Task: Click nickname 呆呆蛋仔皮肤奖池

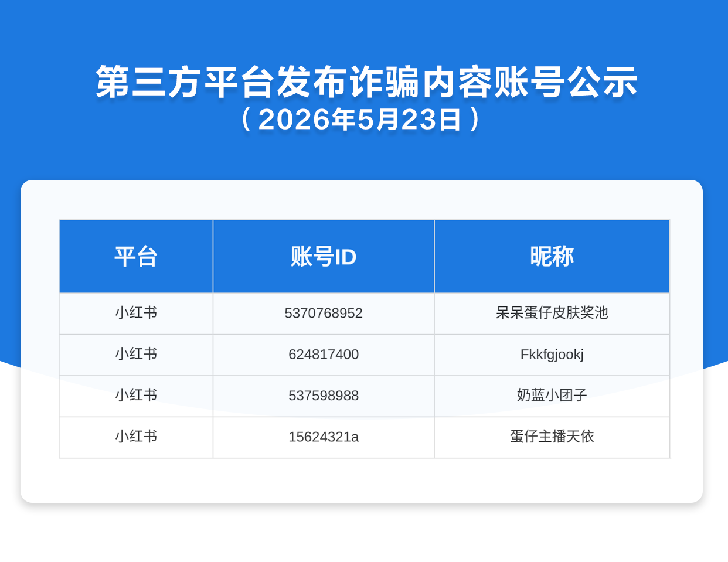Action: (552, 313)
